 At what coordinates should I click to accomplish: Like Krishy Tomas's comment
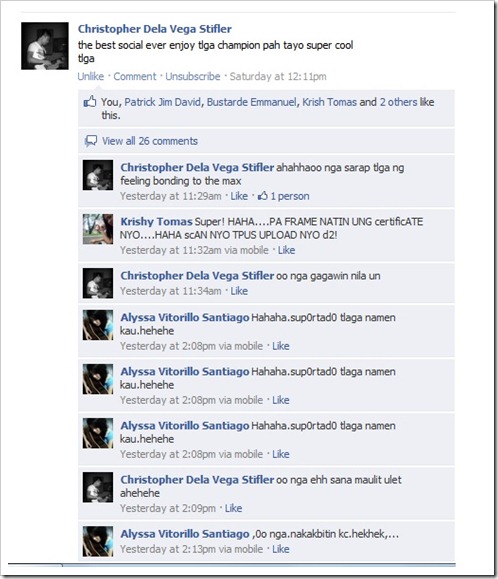pos(286,250)
